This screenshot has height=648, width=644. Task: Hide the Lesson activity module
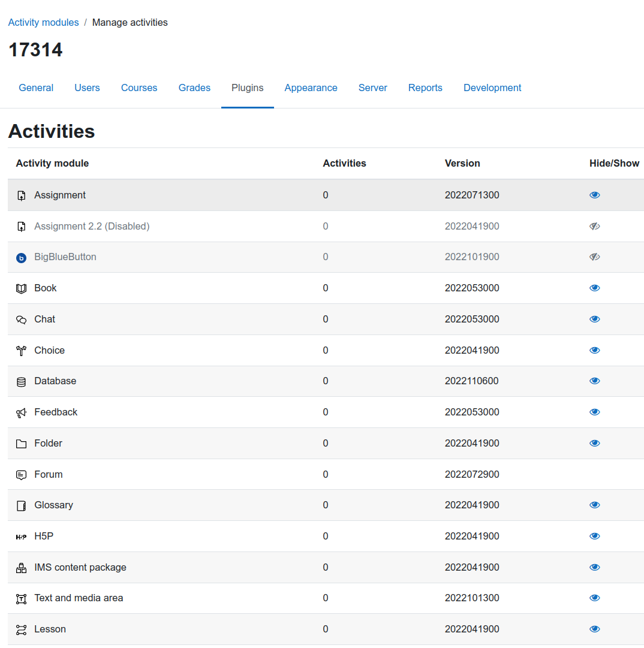[x=594, y=629]
